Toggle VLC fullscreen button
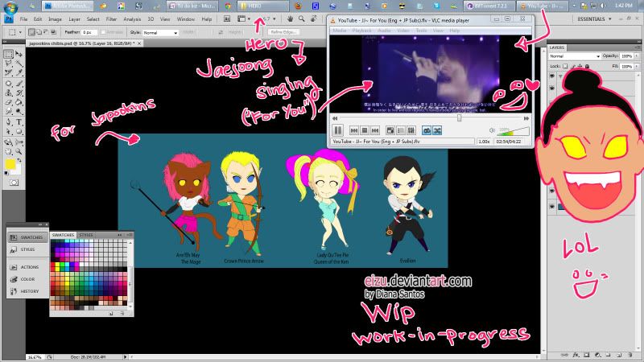Screen dimensions: 644x362 coord(390,130)
